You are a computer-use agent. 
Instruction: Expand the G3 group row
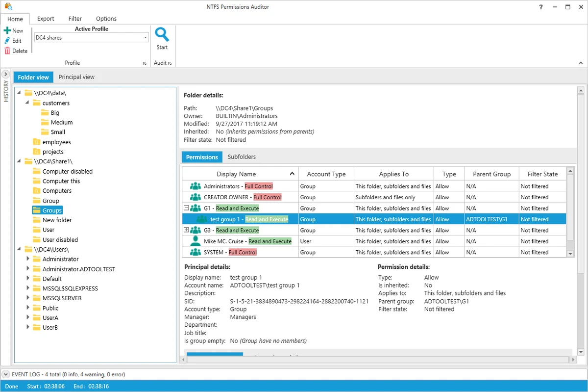point(186,230)
